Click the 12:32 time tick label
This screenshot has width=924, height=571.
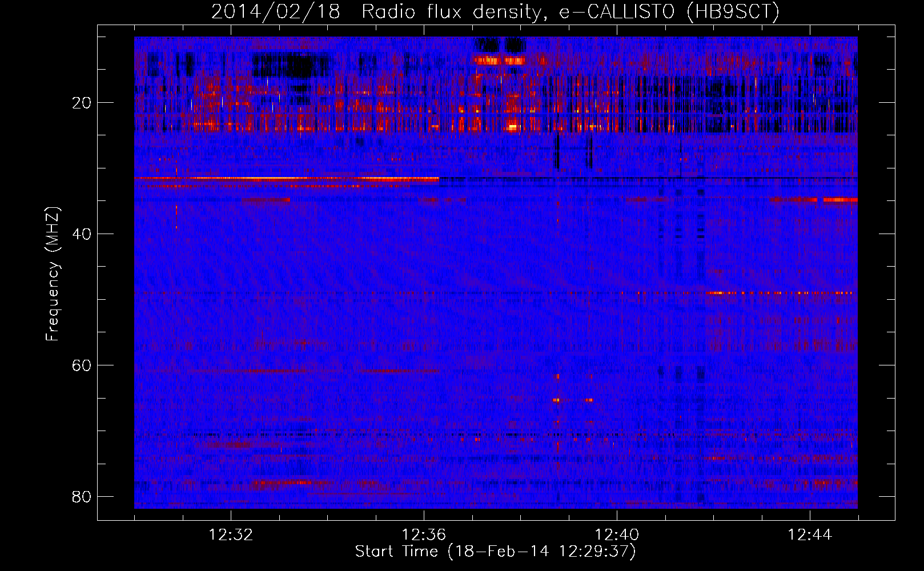231,535
